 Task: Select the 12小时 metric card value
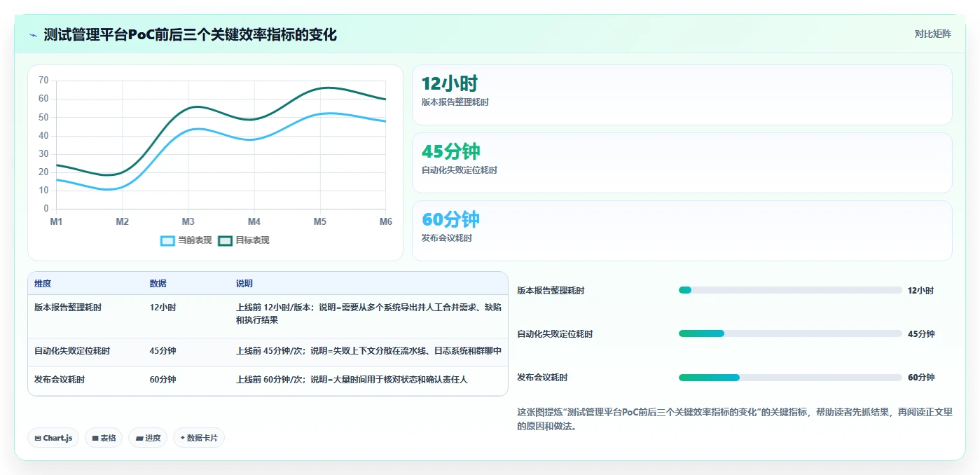coord(449,84)
